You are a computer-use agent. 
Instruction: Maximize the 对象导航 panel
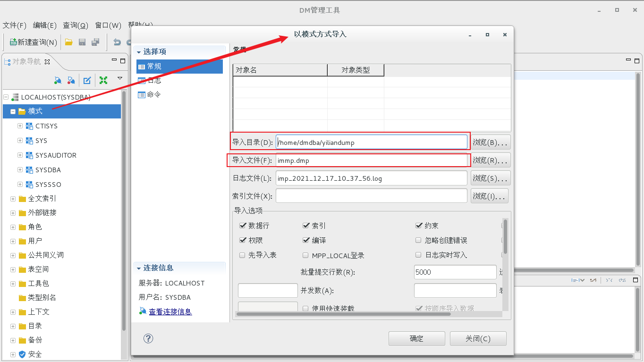123,60
